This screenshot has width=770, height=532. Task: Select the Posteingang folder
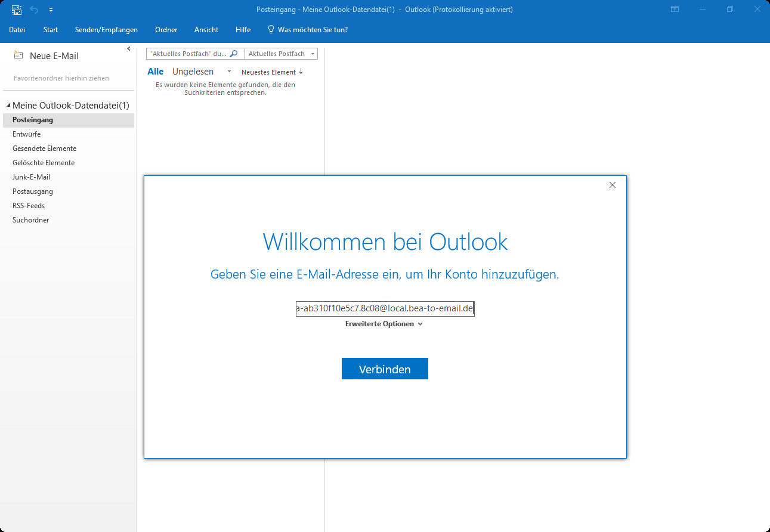(x=69, y=120)
